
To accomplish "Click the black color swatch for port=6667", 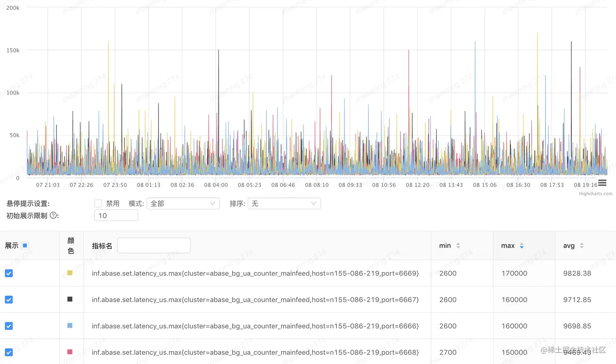I will click(70, 299).
